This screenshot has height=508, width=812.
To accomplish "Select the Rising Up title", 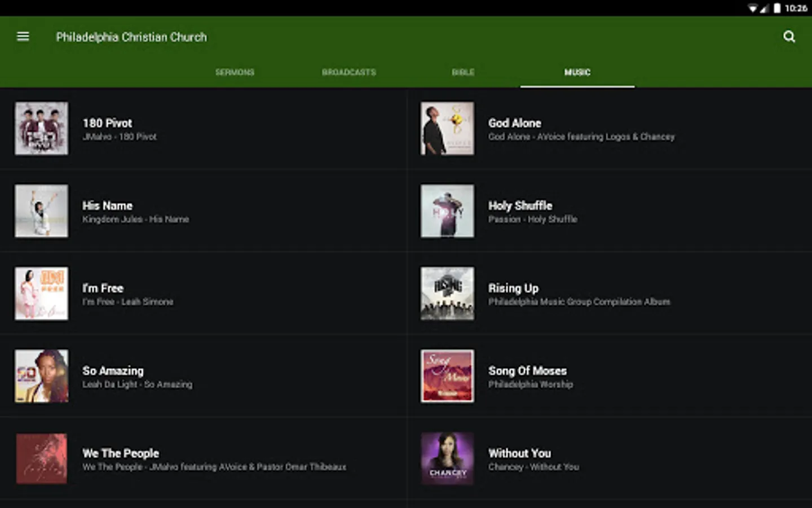I will click(513, 288).
